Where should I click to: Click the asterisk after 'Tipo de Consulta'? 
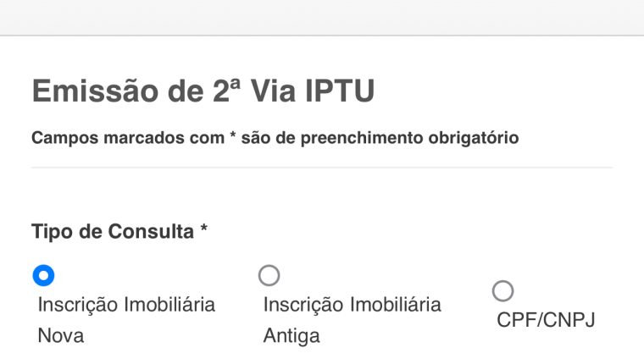[204, 231]
